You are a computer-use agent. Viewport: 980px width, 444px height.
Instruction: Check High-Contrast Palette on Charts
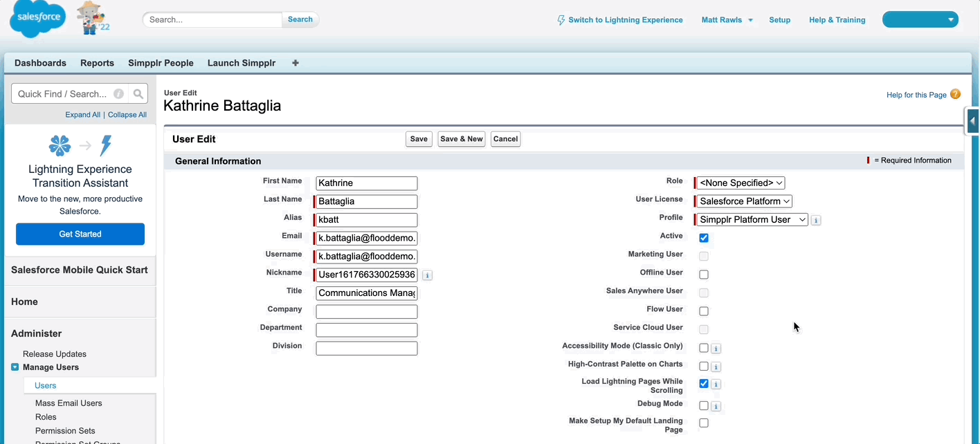(x=704, y=367)
